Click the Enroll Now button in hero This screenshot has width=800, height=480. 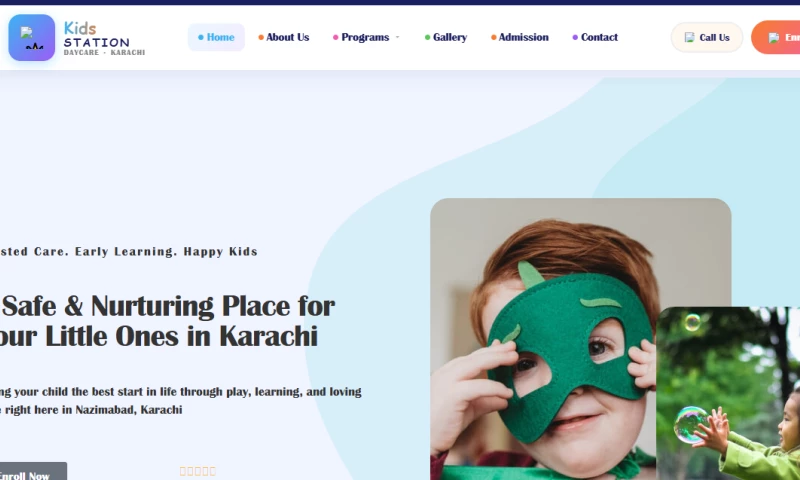[32, 472]
